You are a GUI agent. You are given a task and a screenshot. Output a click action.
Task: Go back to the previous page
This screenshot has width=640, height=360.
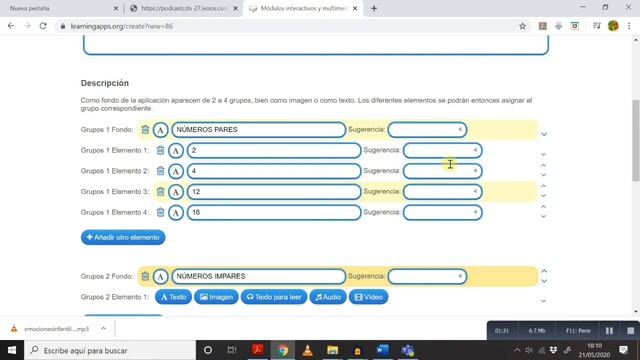pos(11,26)
